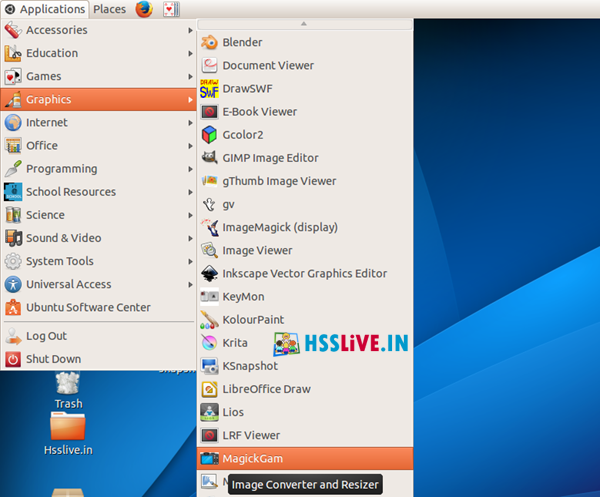Click the Shut Down power icon
Image resolution: width=600 pixels, height=497 pixels.
[13, 359]
